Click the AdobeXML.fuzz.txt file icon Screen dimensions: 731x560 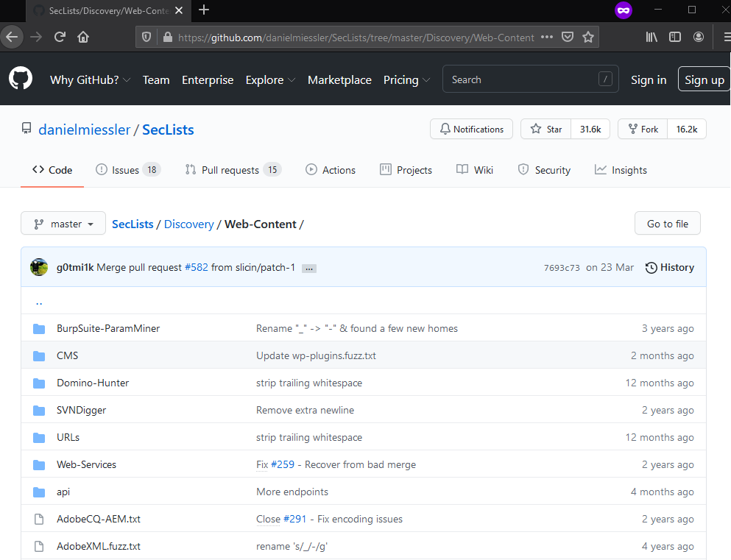tap(39, 546)
